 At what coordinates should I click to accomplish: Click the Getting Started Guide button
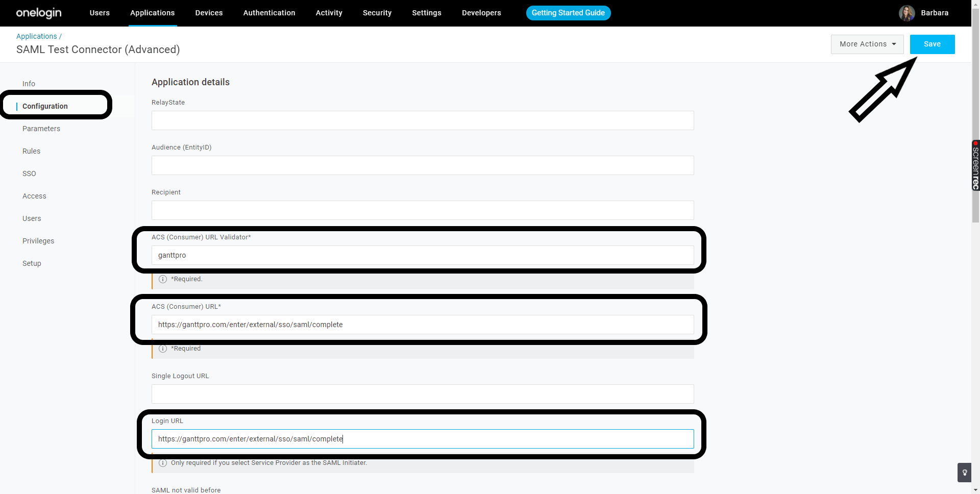(568, 13)
